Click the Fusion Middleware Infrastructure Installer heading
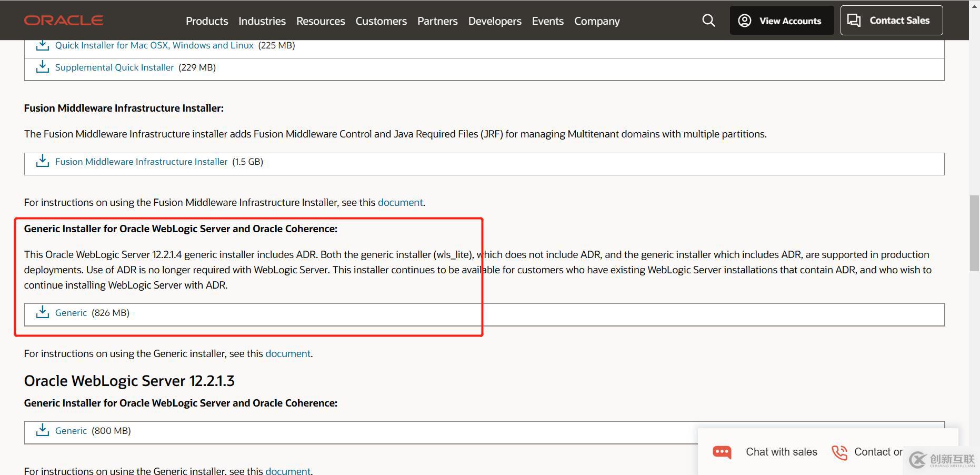Screen dimensions: 980x475 [124, 108]
